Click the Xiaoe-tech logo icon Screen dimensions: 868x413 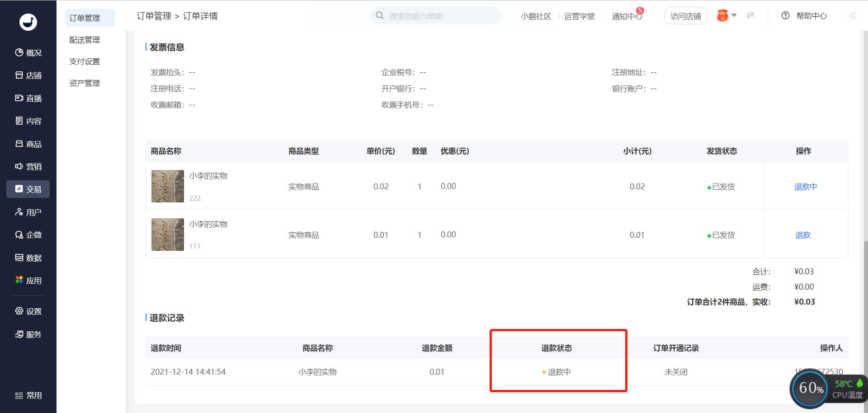click(x=28, y=22)
